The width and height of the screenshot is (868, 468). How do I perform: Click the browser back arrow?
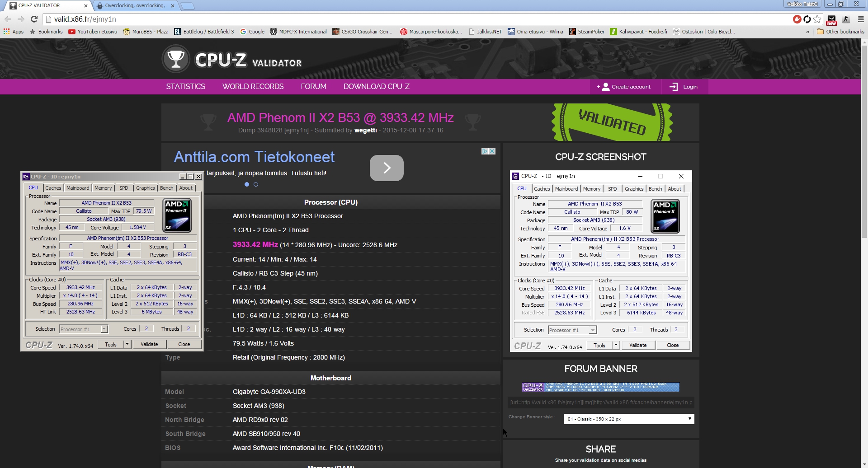click(x=8, y=19)
